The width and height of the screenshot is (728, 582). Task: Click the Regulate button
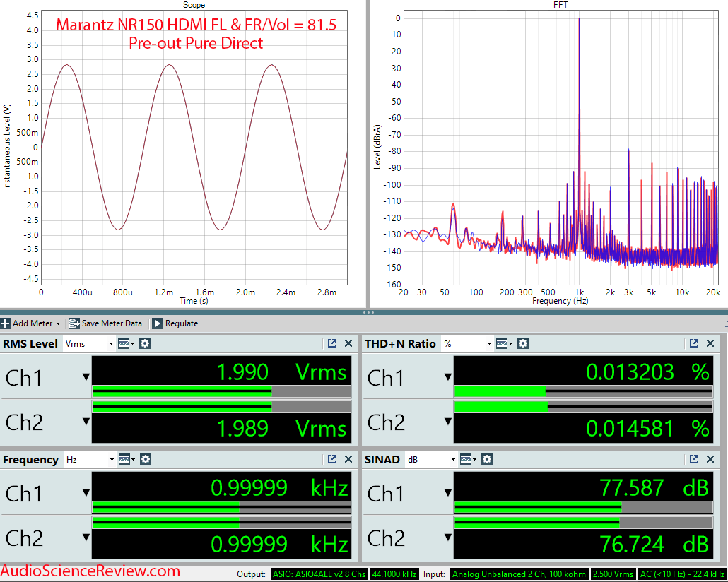pyautogui.click(x=175, y=323)
